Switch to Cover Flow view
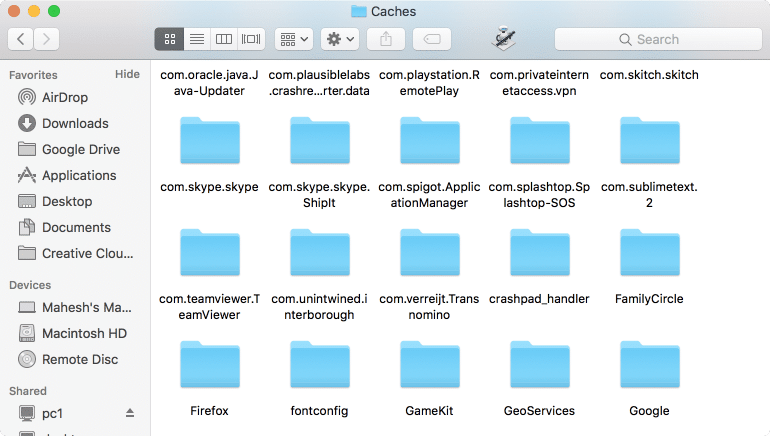The height and width of the screenshot is (436, 770). [x=251, y=39]
